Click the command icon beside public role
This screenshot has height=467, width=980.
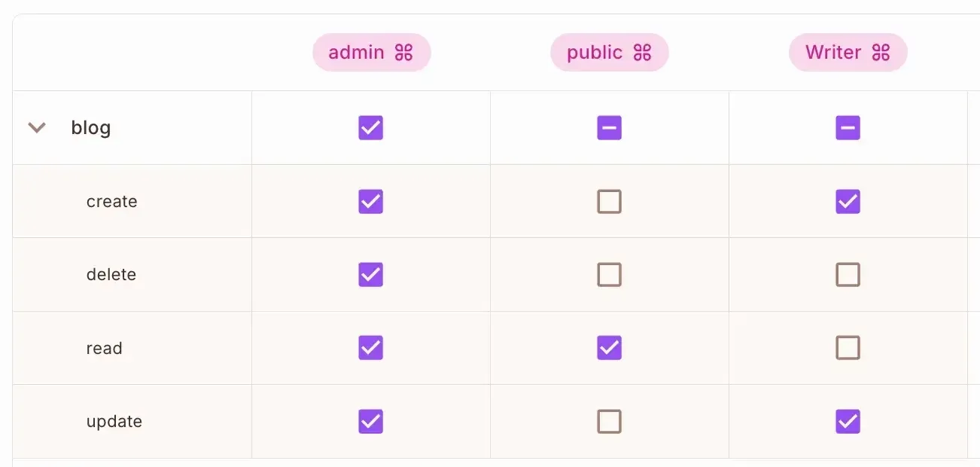click(642, 53)
